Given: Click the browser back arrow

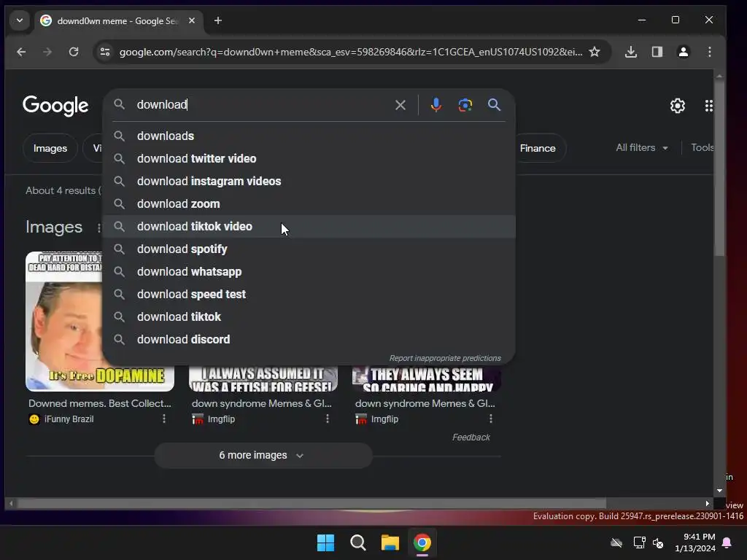Looking at the screenshot, I should (21, 52).
